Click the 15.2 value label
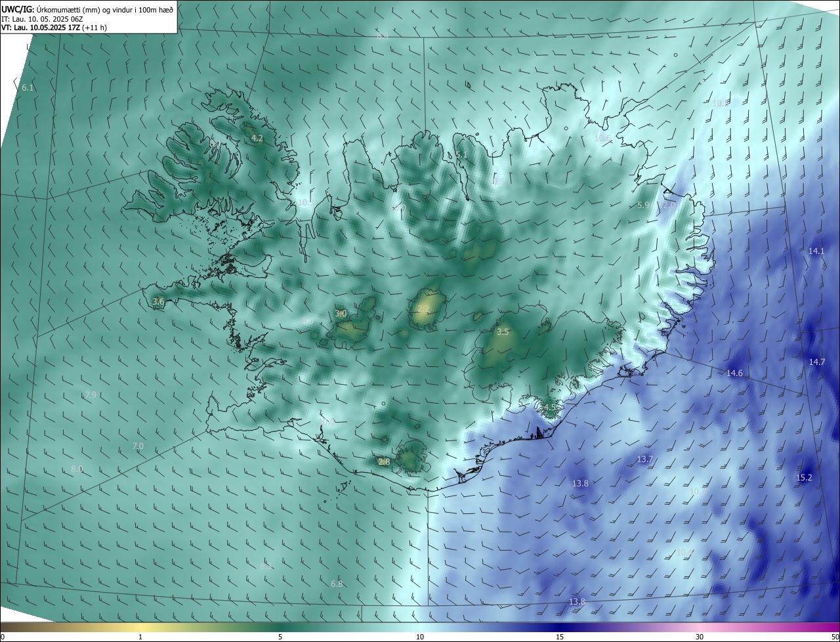This screenshot has height=642, width=840. coord(804,477)
